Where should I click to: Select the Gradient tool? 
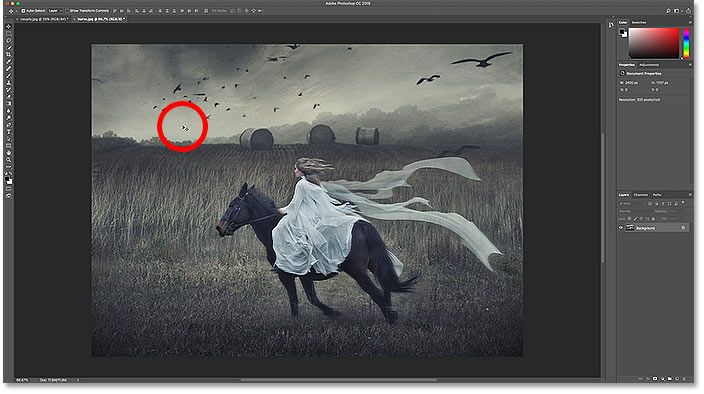(x=9, y=104)
